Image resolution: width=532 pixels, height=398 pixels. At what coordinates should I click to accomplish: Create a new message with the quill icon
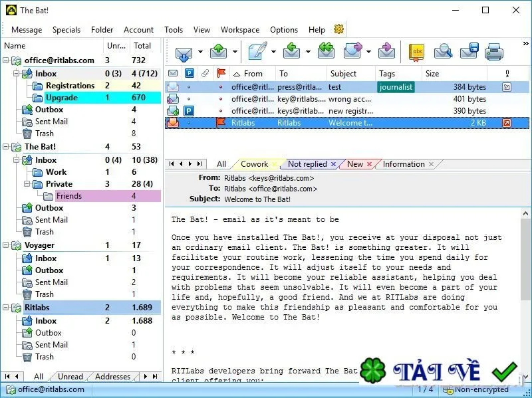coord(257,52)
